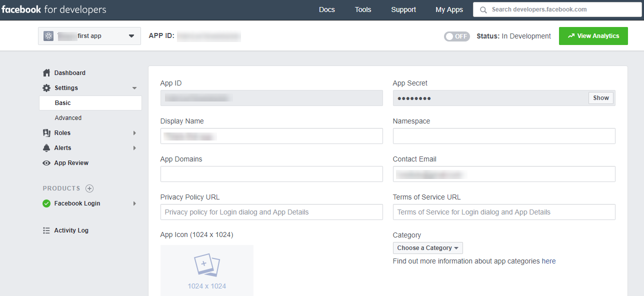Screen dimensions: 644x296
Task: Click the App Review eye icon
Action: click(x=46, y=163)
